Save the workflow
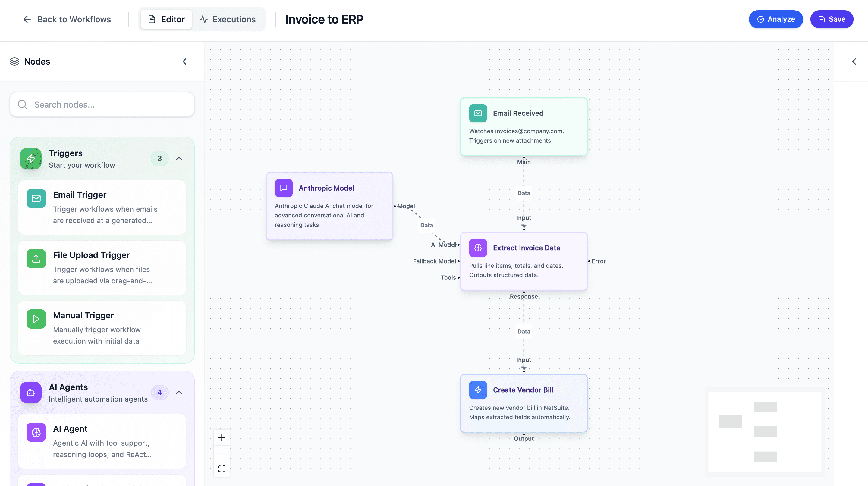Screen dimensions: 868x486 pyautogui.click(x=832, y=20)
